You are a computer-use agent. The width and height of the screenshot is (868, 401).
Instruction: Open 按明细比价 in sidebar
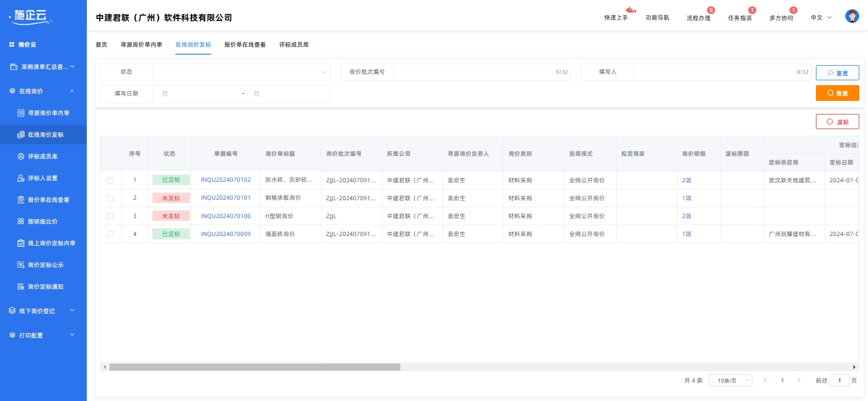click(x=42, y=221)
